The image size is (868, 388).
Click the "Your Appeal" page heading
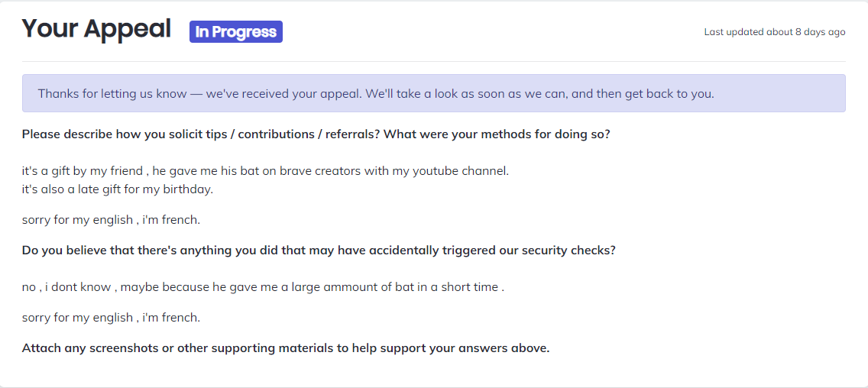point(96,29)
